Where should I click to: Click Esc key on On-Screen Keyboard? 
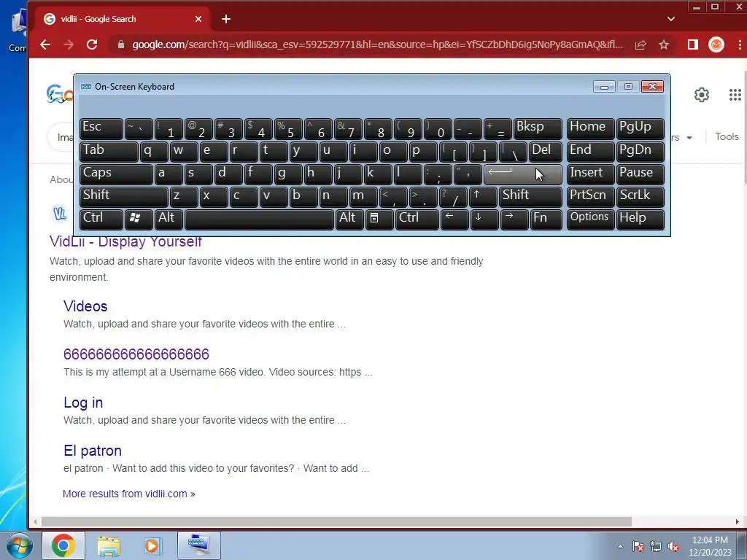[101, 128]
